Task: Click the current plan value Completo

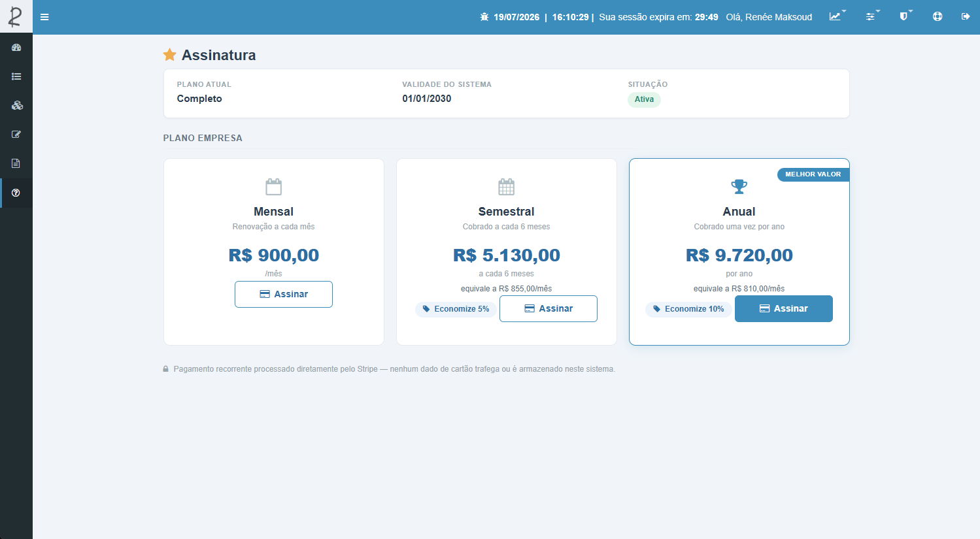Action: pos(199,99)
